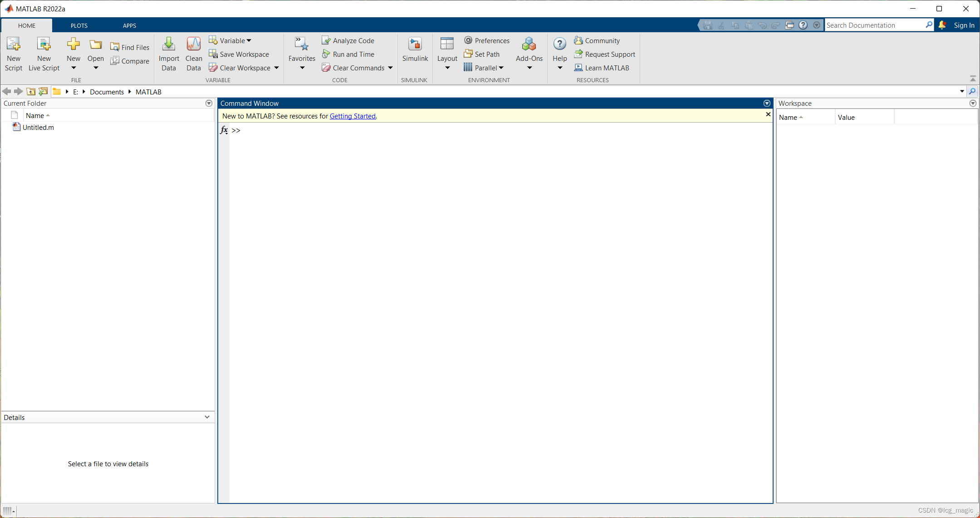Click Import Data
The width and height of the screenshot is (980, 518).
(x=169, y=54)
